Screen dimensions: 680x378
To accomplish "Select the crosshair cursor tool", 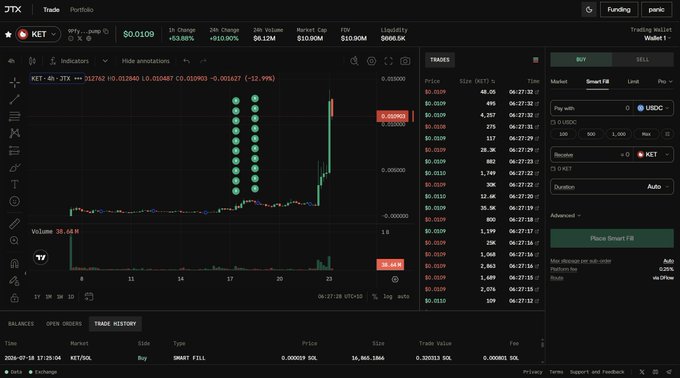I will point(15,82).
